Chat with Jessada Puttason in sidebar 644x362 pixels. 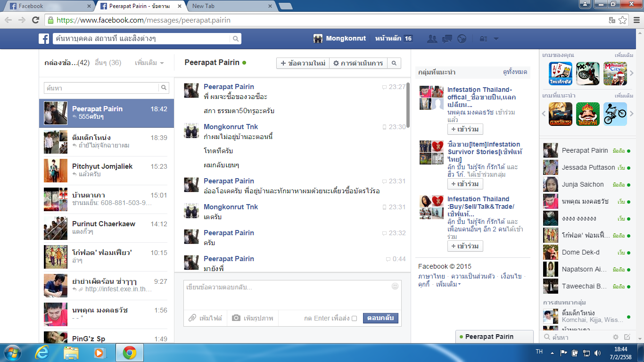pyautogui.click(x=587, y=167)
